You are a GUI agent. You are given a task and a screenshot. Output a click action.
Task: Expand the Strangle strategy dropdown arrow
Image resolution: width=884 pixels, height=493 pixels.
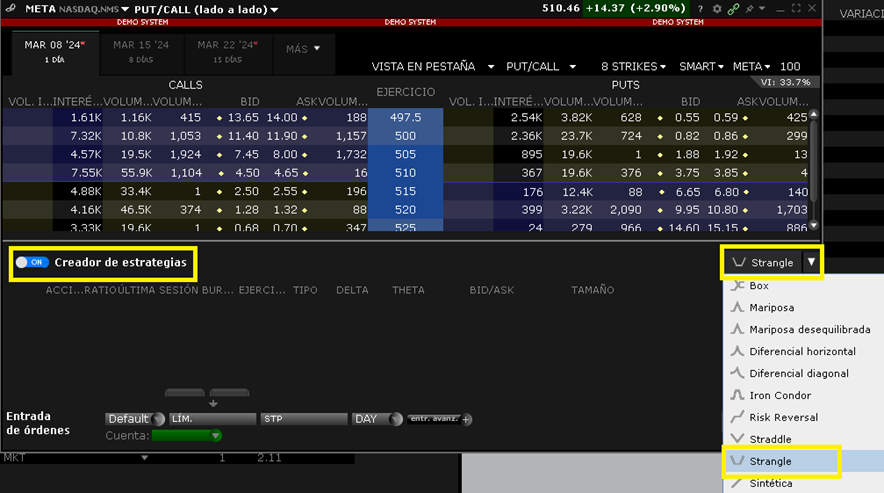812,263
